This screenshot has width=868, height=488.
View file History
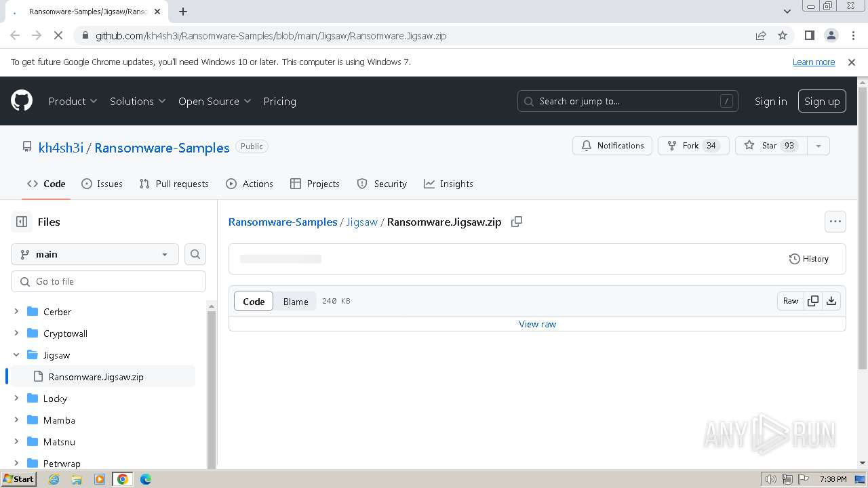pyautogui.click(x=808, y=259)
